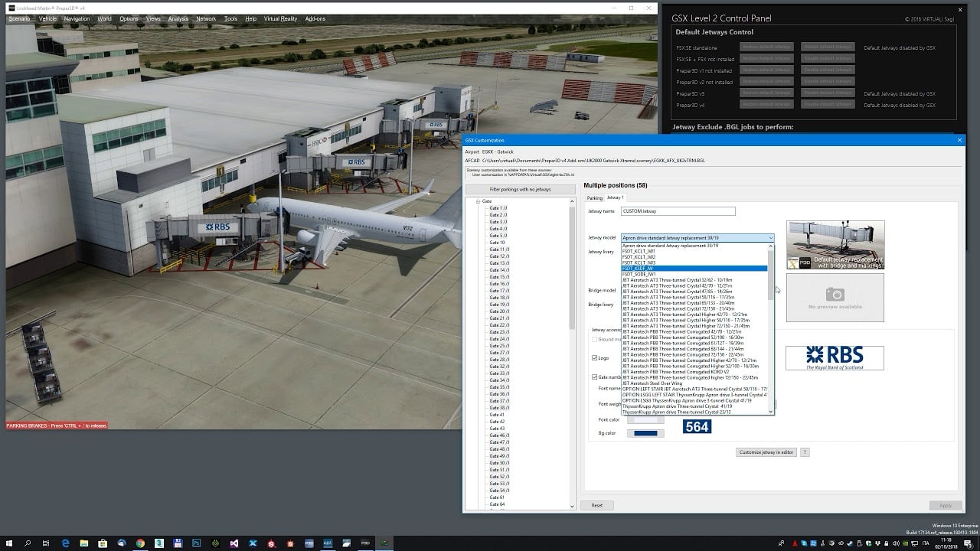This screenshot has height=551, width=980.
Task: Uncheck the Logo checkbox
Action: coord(595,358)
